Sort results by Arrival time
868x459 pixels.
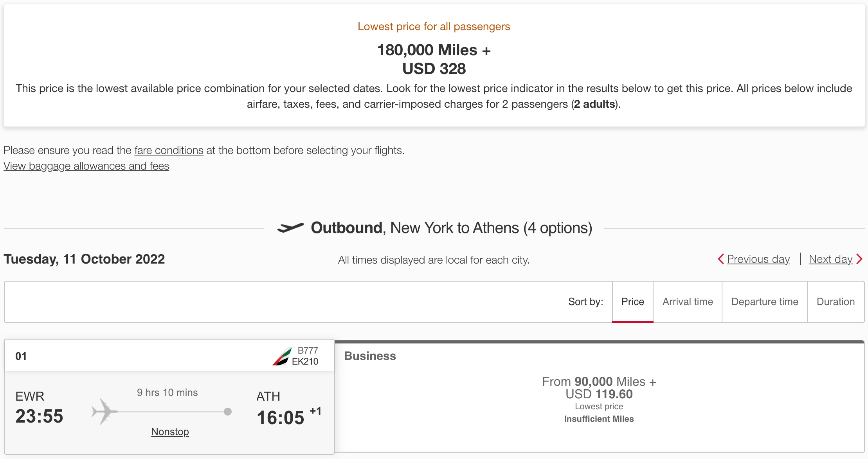[x=687, y=302]
